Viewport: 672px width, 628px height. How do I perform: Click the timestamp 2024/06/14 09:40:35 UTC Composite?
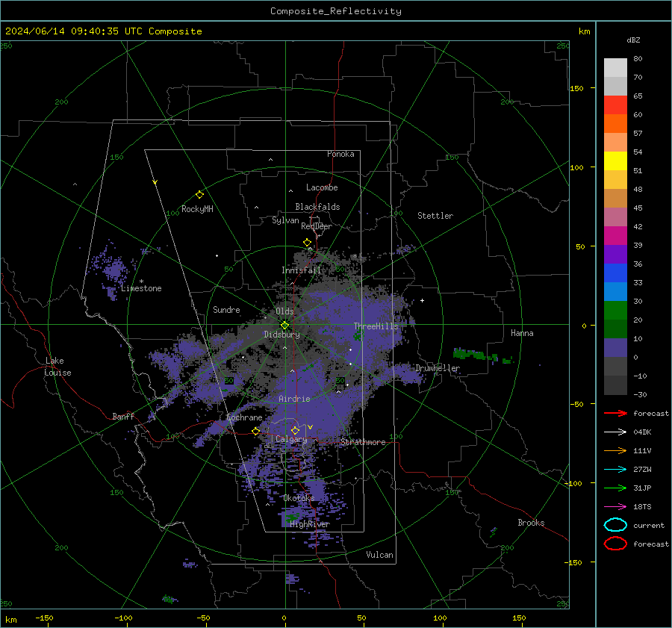[x=103, y=31]
